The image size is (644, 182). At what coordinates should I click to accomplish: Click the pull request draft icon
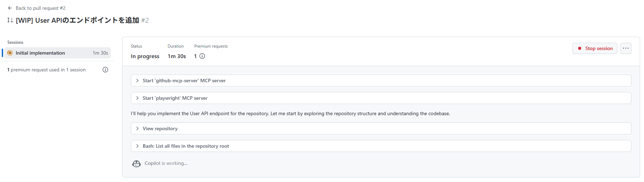click(x=10, y=20)
